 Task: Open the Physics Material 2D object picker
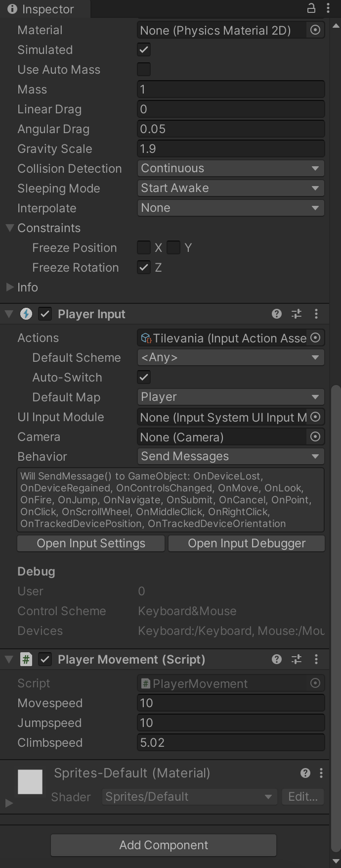coord(315,30)
